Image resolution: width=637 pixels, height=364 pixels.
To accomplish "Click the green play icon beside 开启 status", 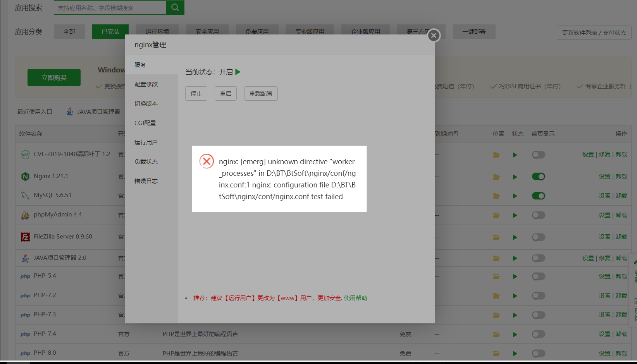I will (x=238, y=72).
